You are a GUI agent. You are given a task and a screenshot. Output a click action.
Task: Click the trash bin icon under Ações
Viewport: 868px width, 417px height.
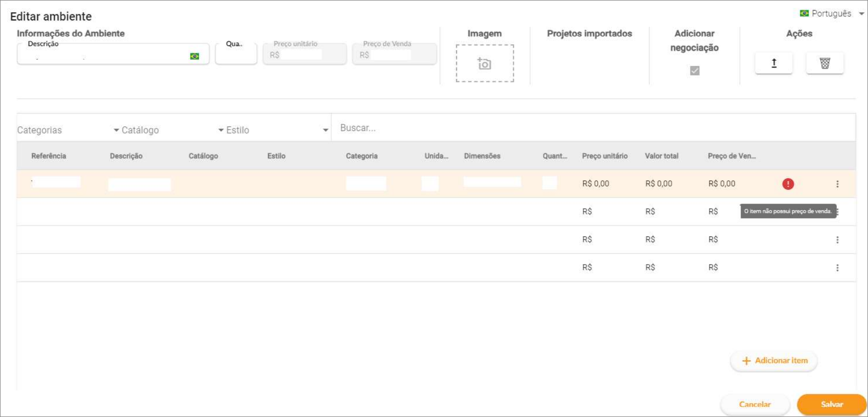(825, 63)
